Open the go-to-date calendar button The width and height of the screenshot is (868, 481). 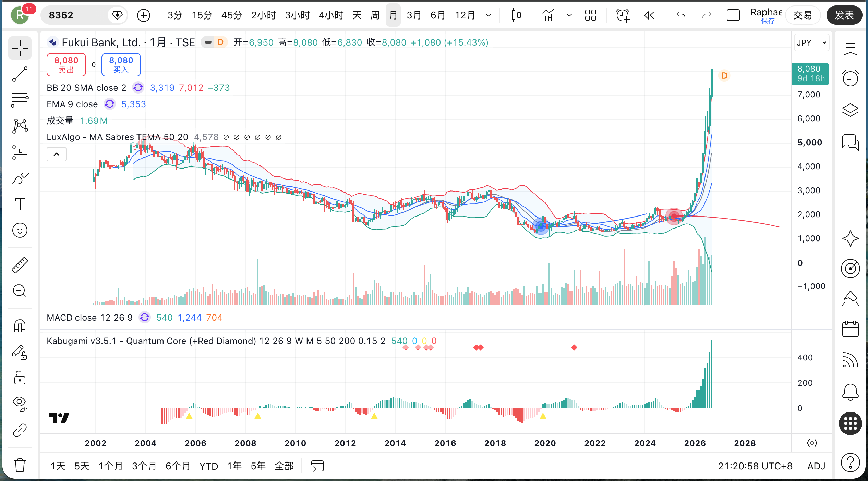[317, 466]
